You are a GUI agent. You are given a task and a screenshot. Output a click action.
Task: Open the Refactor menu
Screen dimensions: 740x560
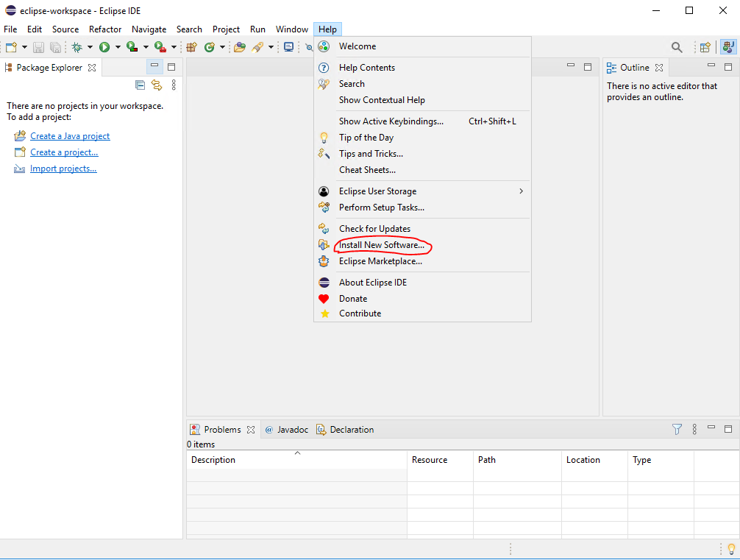coord(105,29)
